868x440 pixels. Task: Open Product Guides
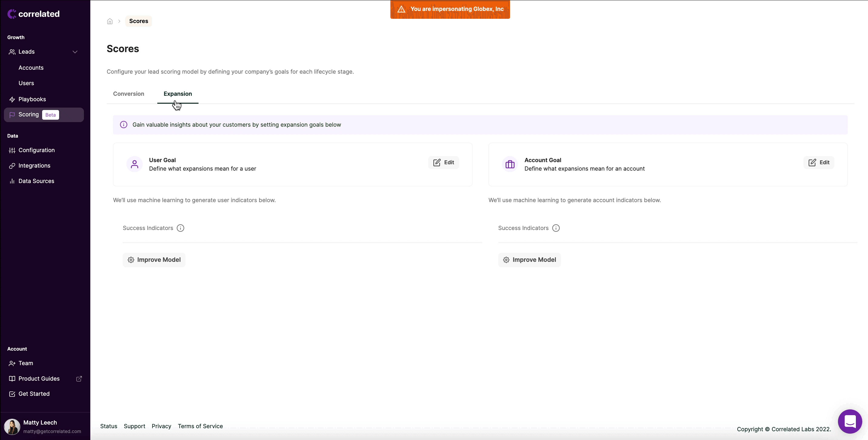[x=39, y=379]
